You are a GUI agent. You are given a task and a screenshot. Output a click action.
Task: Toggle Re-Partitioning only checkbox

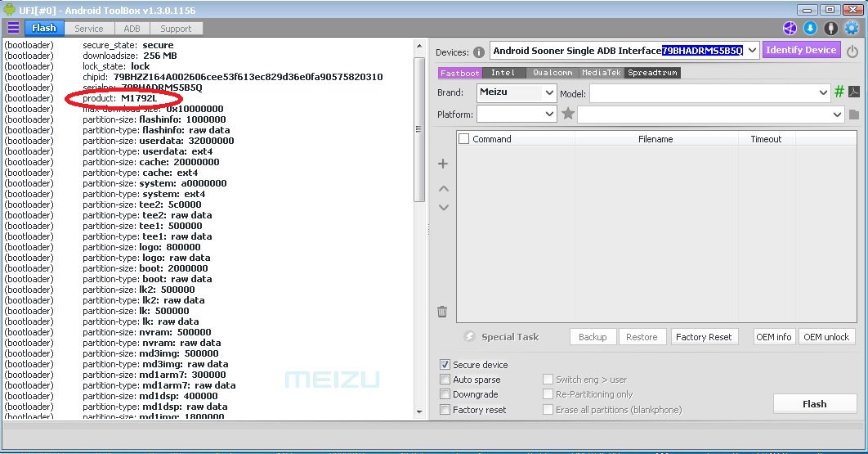548,394
